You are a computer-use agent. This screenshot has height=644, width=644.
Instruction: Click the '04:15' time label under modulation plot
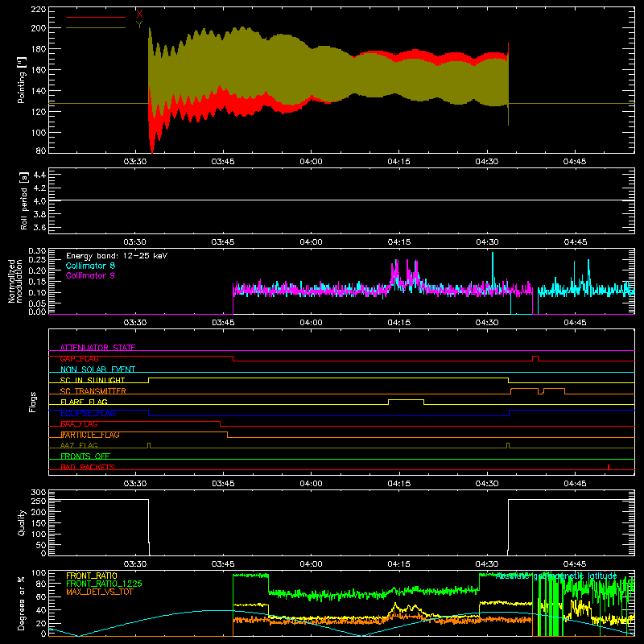[x=398, y=323]
